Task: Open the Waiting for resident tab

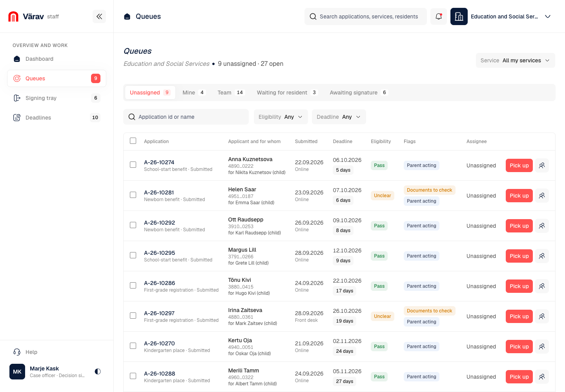Action: [287, 93]
